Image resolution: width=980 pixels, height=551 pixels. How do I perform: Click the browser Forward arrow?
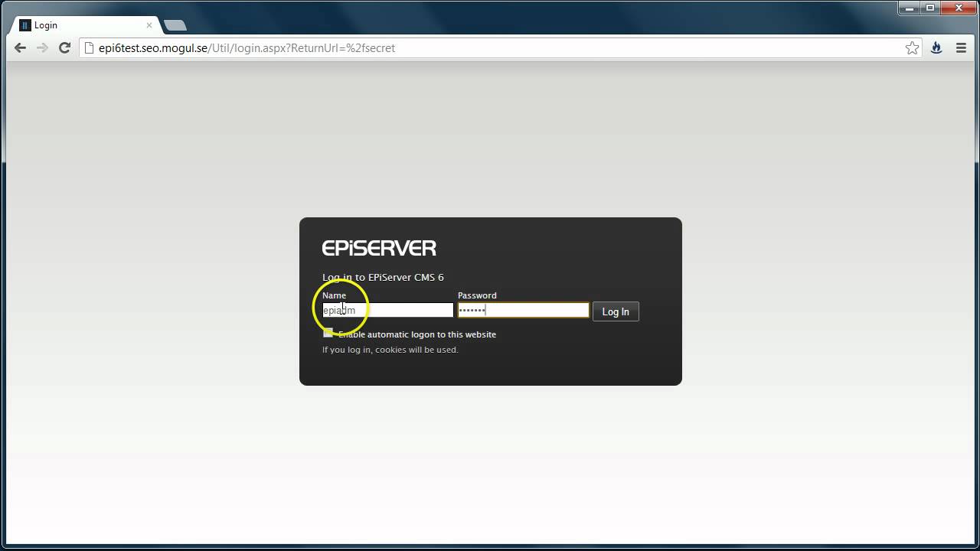42,47
